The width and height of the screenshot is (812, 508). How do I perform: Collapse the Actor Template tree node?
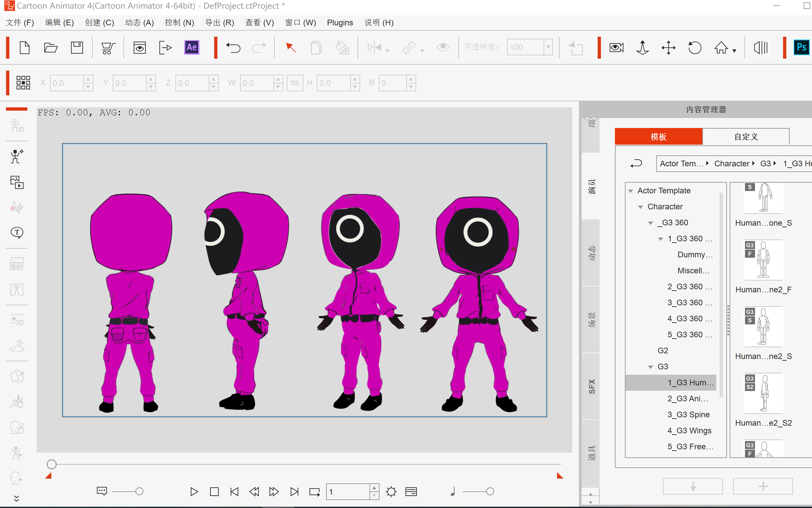pos(631,191)
